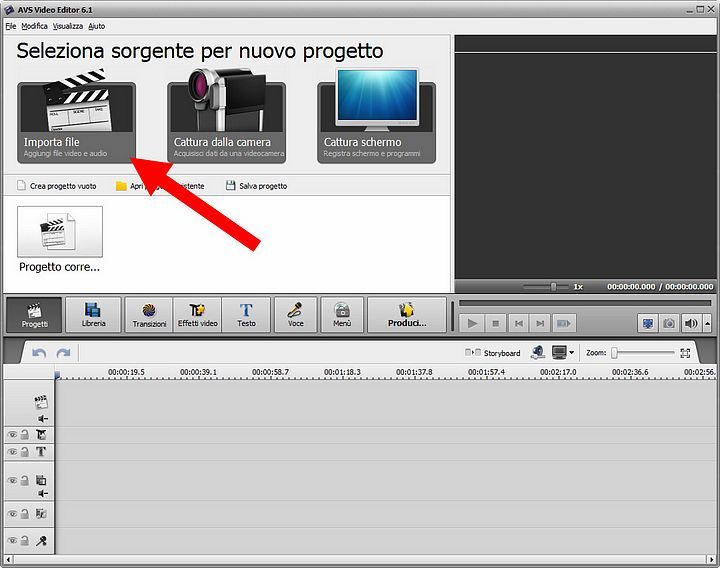The image size is (720, 568).
Task: Toggle full screen preview icon
Action: click(647, 324)
